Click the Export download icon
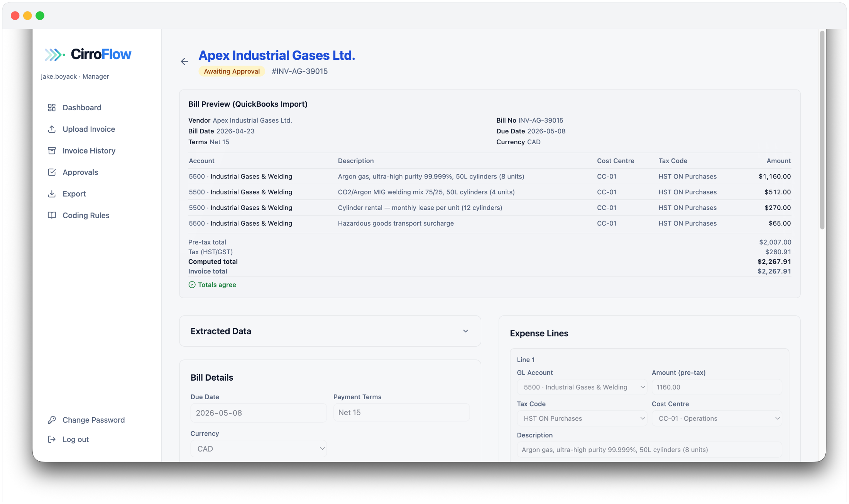 click(x=52, y=194)
